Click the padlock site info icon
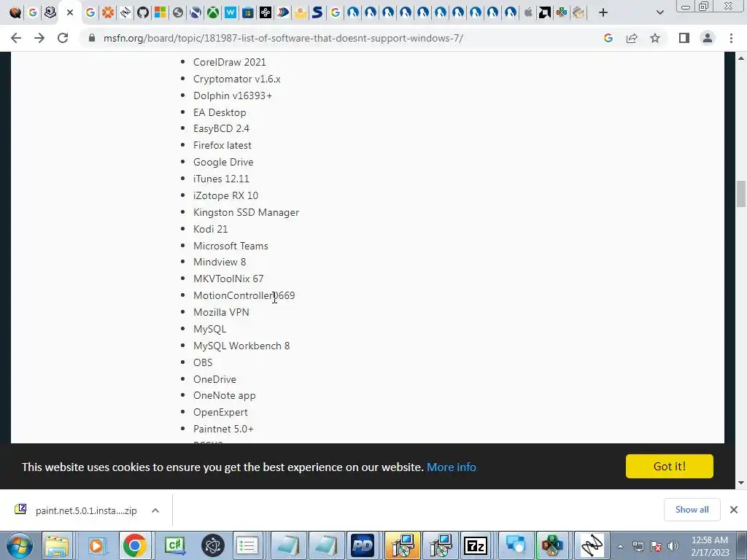The image size is (747, 560). pyautogui.click(x=91, y=38)
